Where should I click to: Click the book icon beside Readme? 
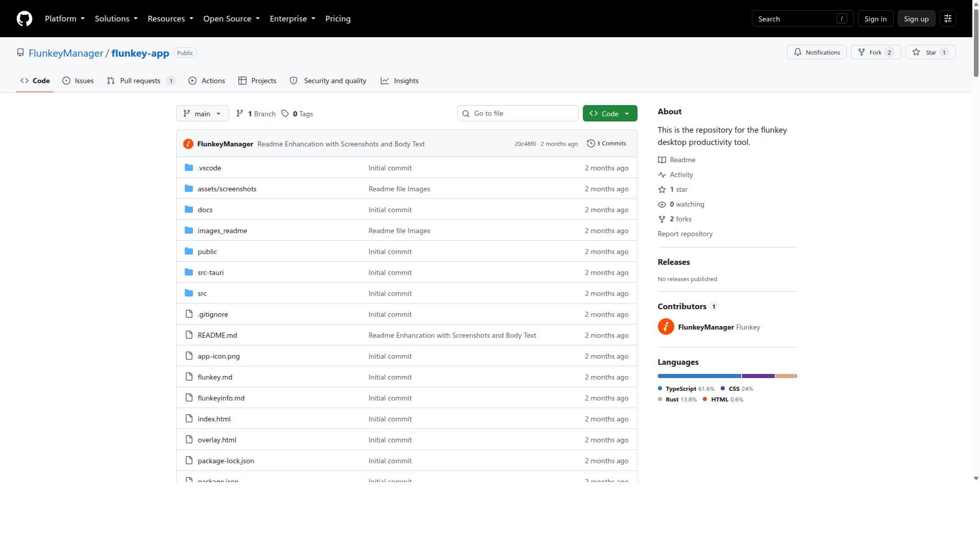tap(662, 160)
